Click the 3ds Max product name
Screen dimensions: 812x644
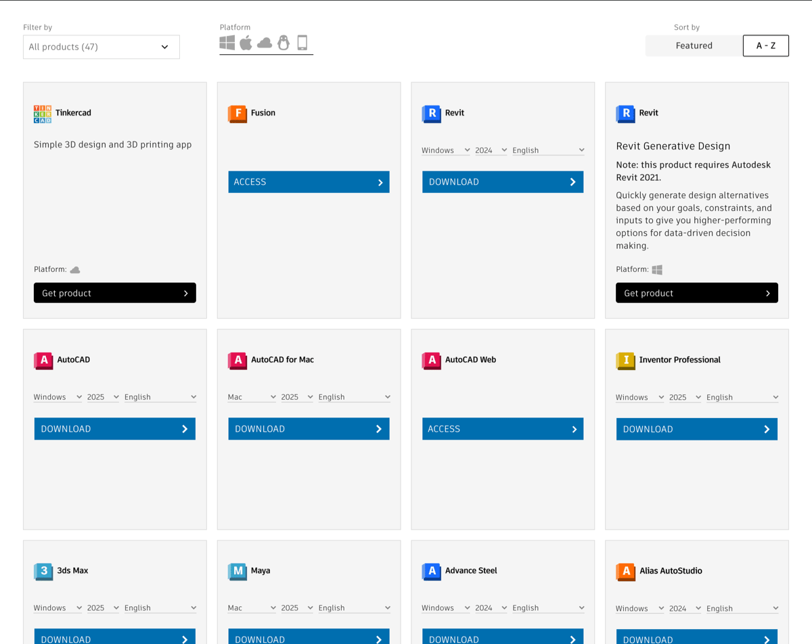coord(72,571)
